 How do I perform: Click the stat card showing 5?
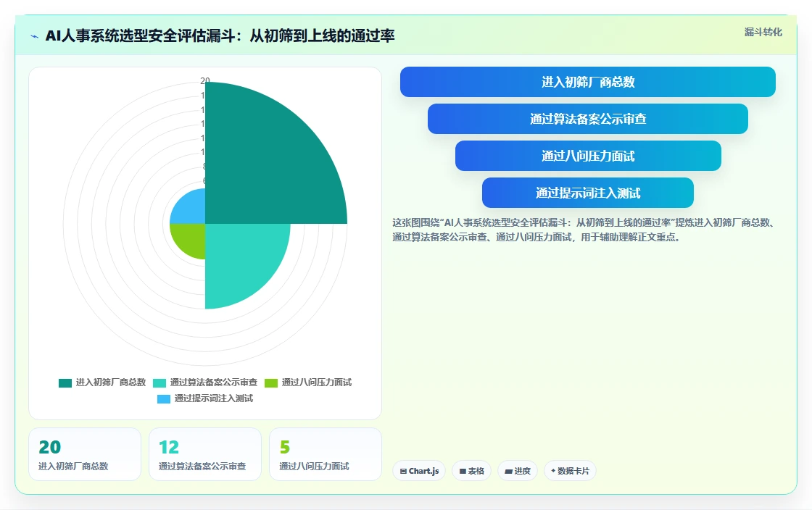(326, 454)
